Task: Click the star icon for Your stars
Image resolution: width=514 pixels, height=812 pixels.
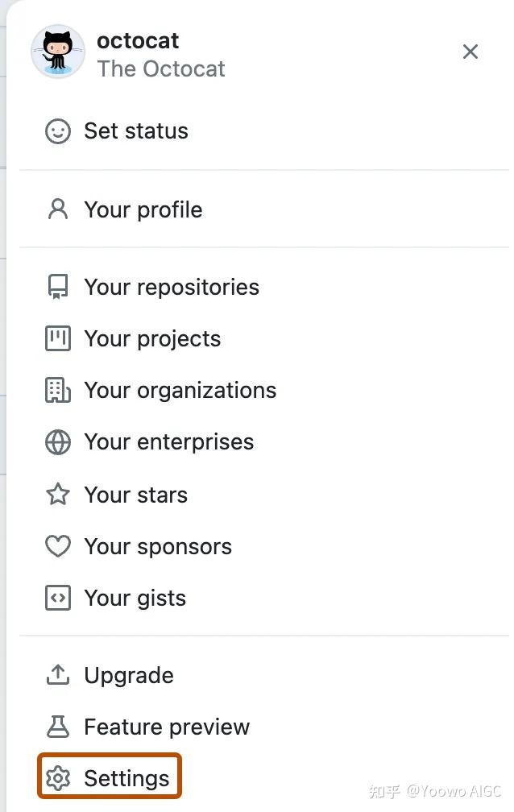Action: pyautogui.click(x=58, y=495)
